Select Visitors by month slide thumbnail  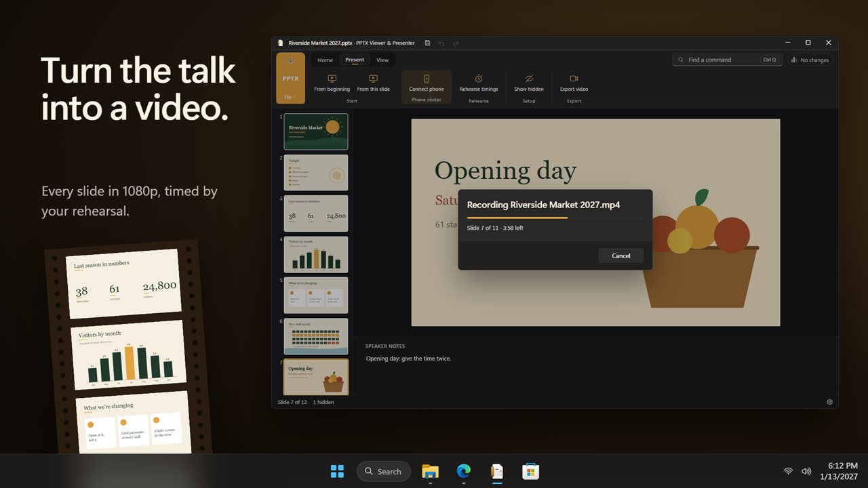tap(316, 254)
